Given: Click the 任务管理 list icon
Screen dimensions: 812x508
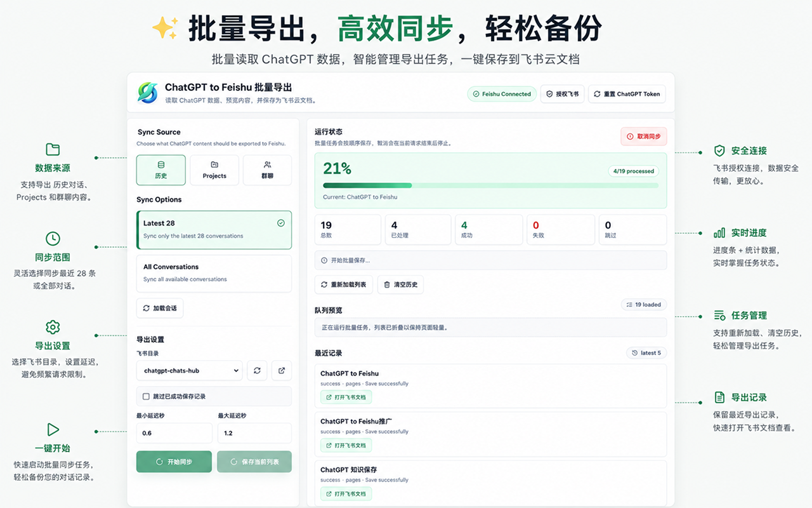Looking at the screenshot, I should tap(719, 315).
